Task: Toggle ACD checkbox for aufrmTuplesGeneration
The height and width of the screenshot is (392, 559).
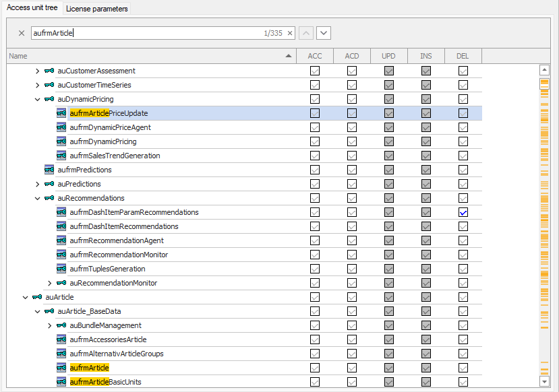Action: click(x=352, y=269)
